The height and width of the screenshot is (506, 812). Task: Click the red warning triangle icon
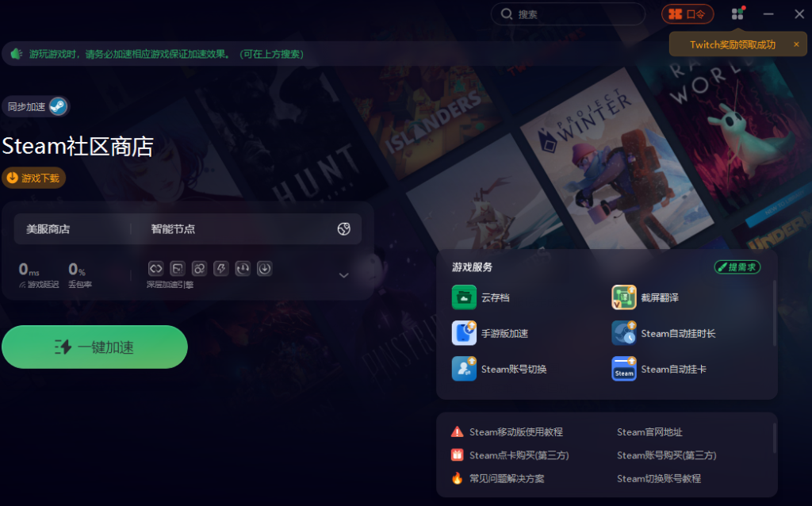(457, 432)
